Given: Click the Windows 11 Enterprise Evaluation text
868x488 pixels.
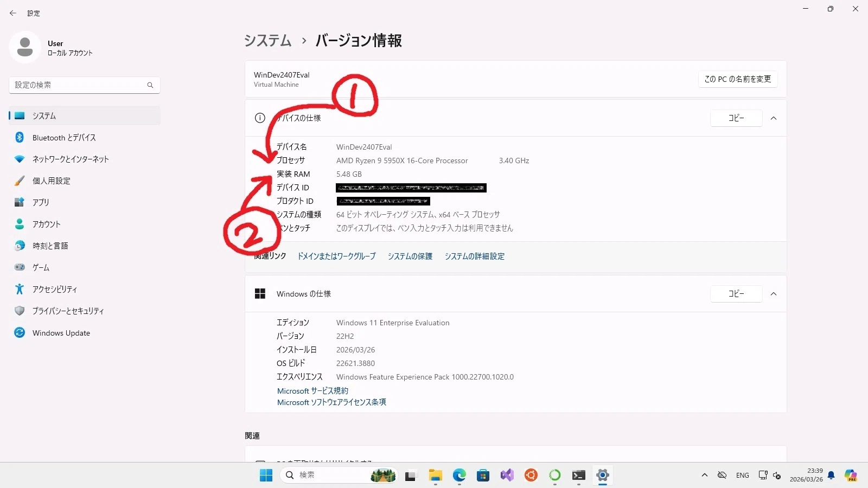Looking at the screenshot, I should [x=393, y=323].
